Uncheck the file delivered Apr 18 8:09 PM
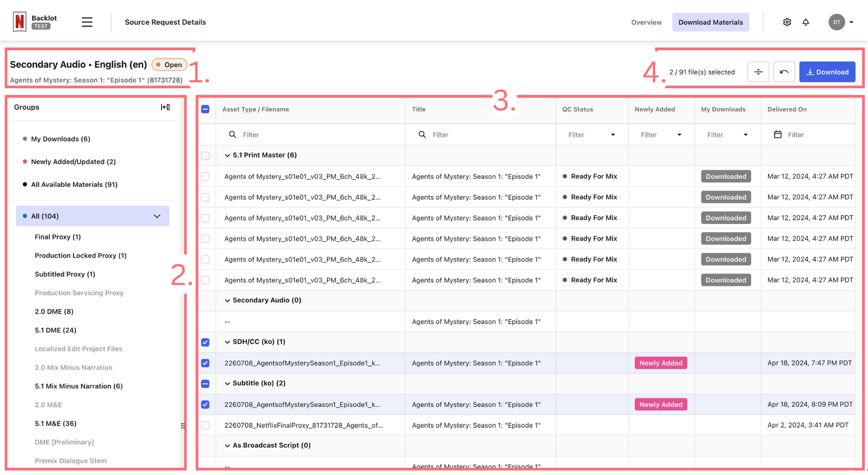This screenshot has width=868, height=475. click(x=205, y=405)
